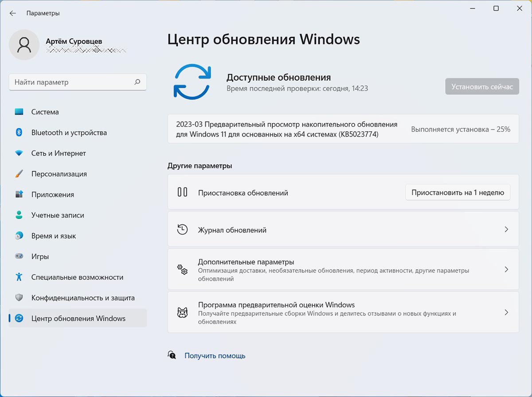Open Программа предварительной оценки chevron arrow
Screen dimensions: 532x397
pos(506,312)
